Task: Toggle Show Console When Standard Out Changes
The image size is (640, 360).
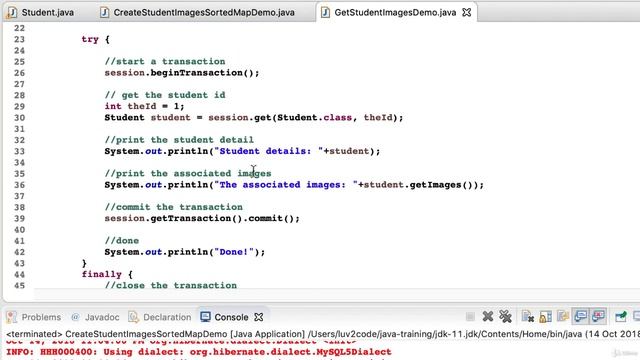Action: (x=580, y=316)
